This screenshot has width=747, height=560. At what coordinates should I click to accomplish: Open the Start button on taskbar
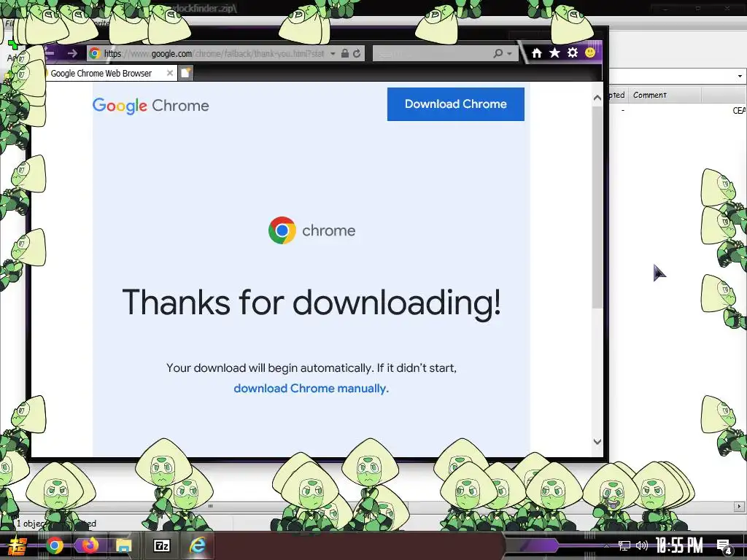18,545
